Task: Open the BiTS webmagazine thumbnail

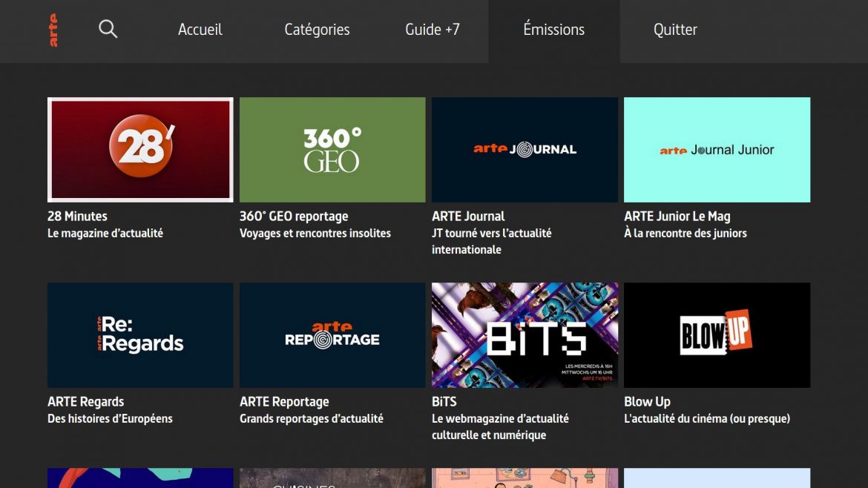Action: pyautogui.click(x=525, y=335)
